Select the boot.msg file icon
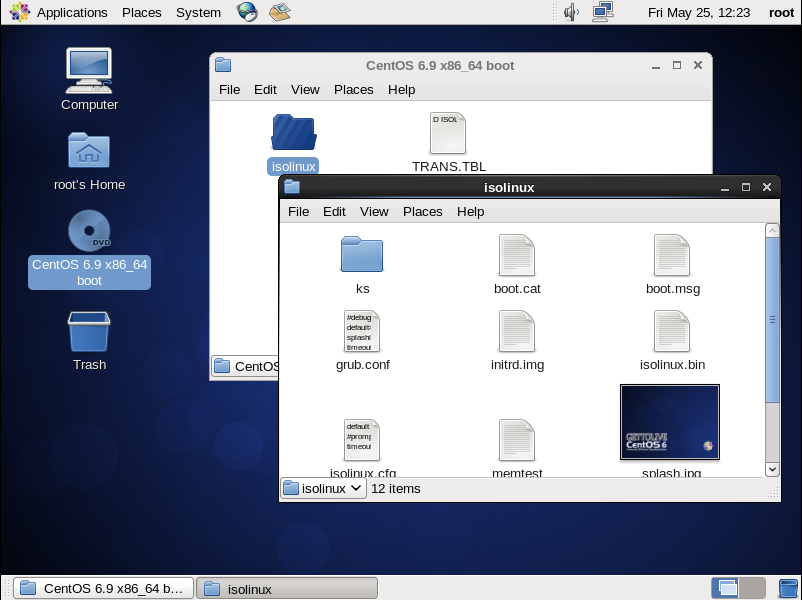This screenshot has height=600, width=802. pyautogui.click(x=672, y=255)
